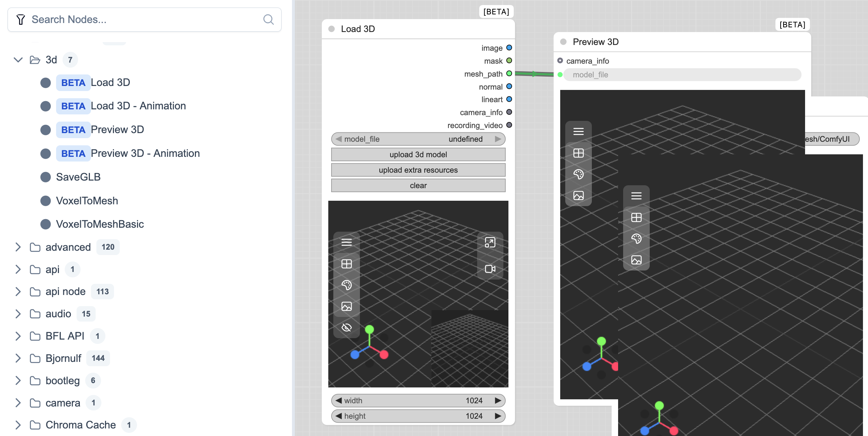Click the background image icon in Load 3D viewer

click(346, 306)
